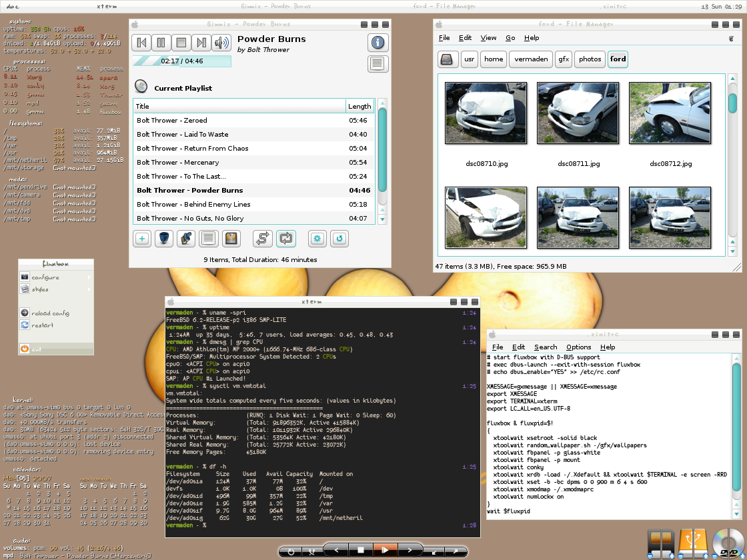Image resolution: width=747 pixels, height=560 pixels.
Task: Select thumbnail dsc08710.jpg
Action: (486, 113)
